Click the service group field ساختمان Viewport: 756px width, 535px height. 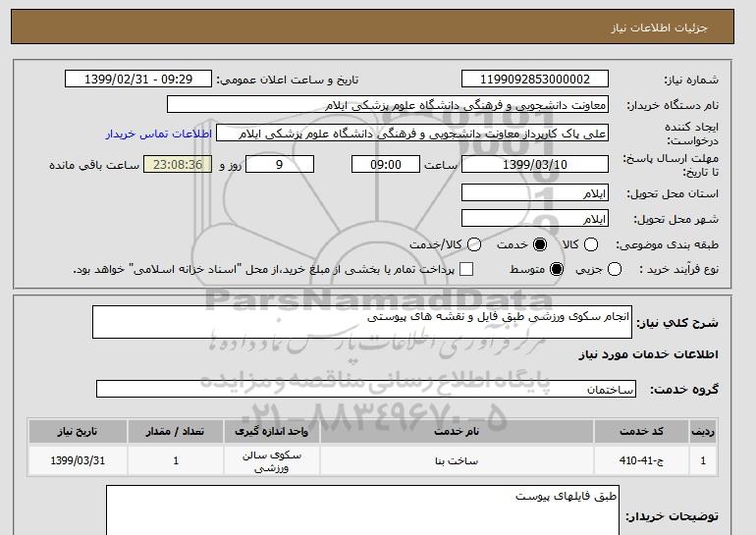click(x=366, y=389)
